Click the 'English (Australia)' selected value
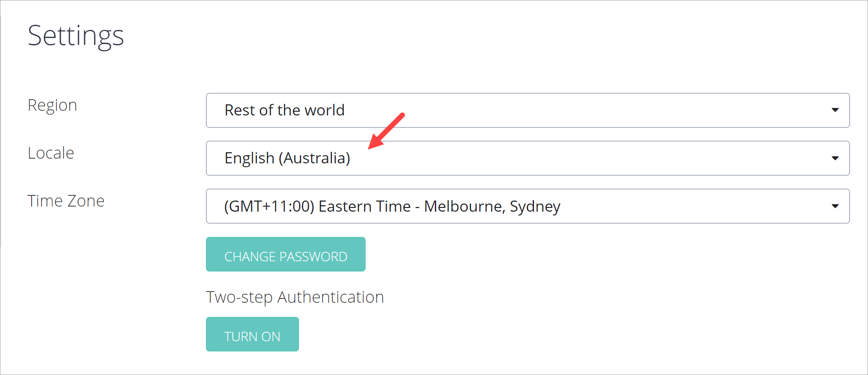This screenshot has height=375, width=868. click(x=287, y=158)
